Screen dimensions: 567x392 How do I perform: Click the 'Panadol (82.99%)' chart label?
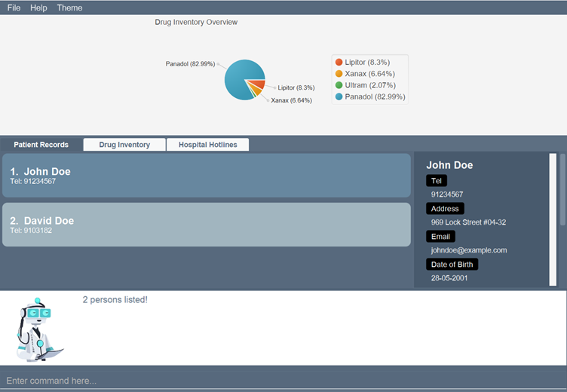190,64
